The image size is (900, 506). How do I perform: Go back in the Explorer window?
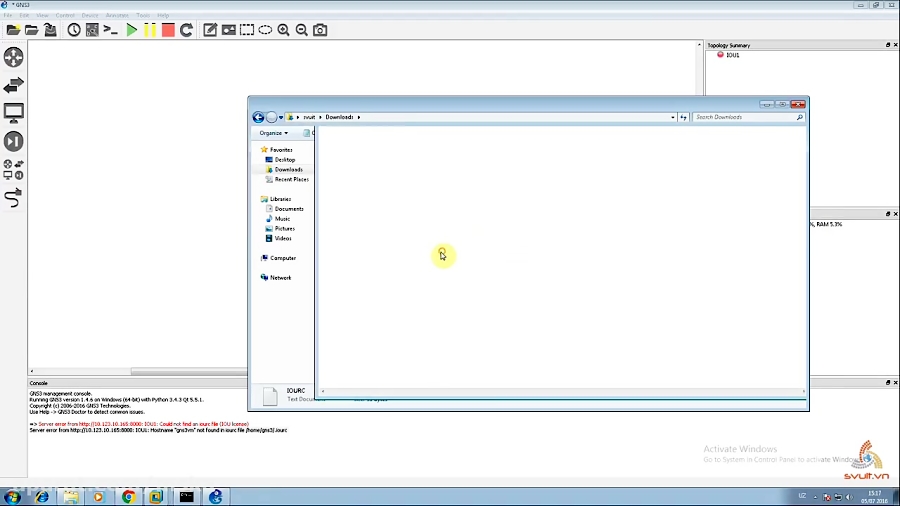pyautogui.click(x=258, y=117)
